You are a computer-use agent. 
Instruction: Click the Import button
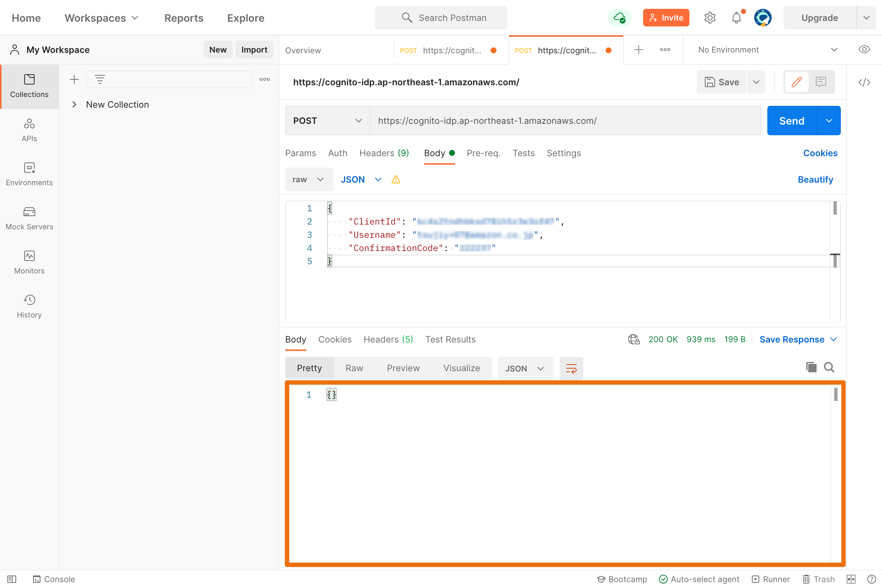[x=254, y=50]
